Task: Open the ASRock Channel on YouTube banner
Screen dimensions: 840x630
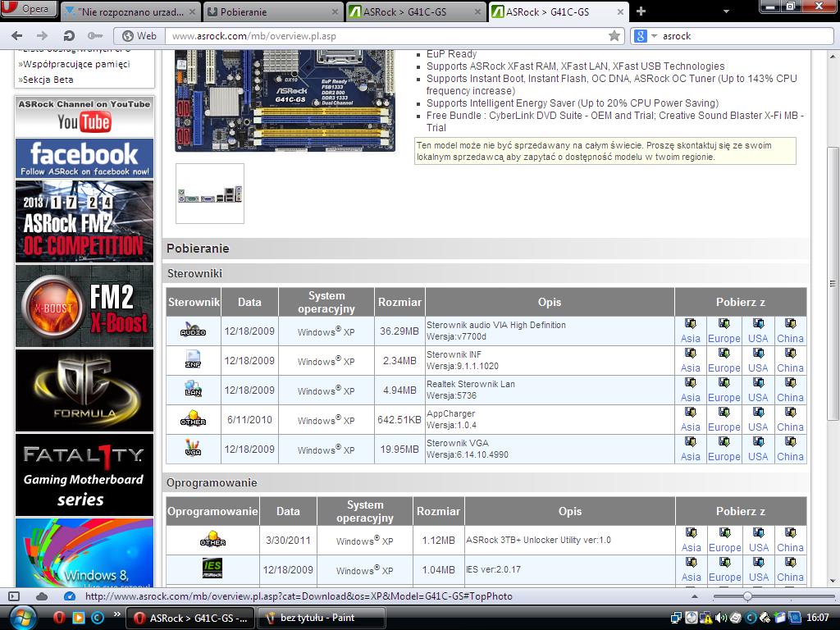Action: (x=84, y=116)
